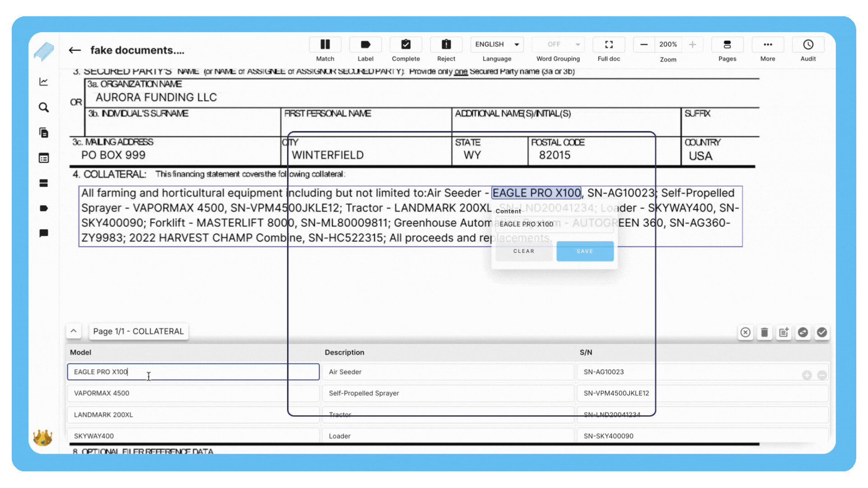Click the VAPORMAX 4500 model cell

click(x=193, y=393)
